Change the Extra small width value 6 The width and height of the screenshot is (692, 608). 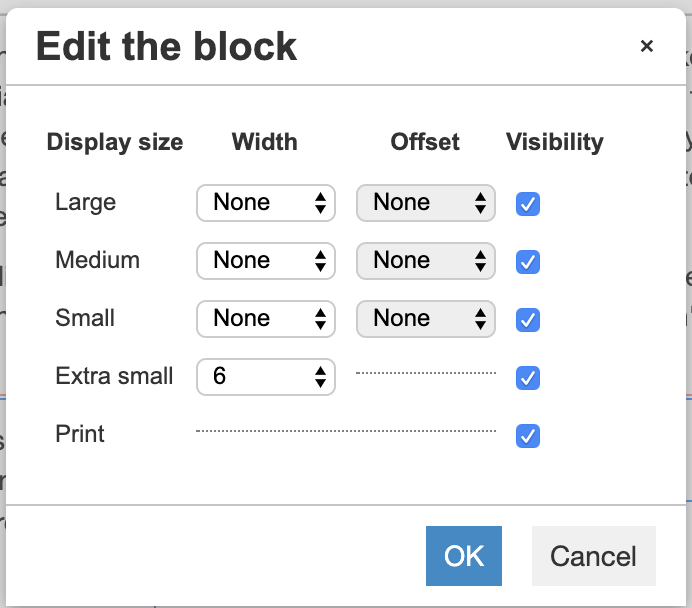(266, 377)
